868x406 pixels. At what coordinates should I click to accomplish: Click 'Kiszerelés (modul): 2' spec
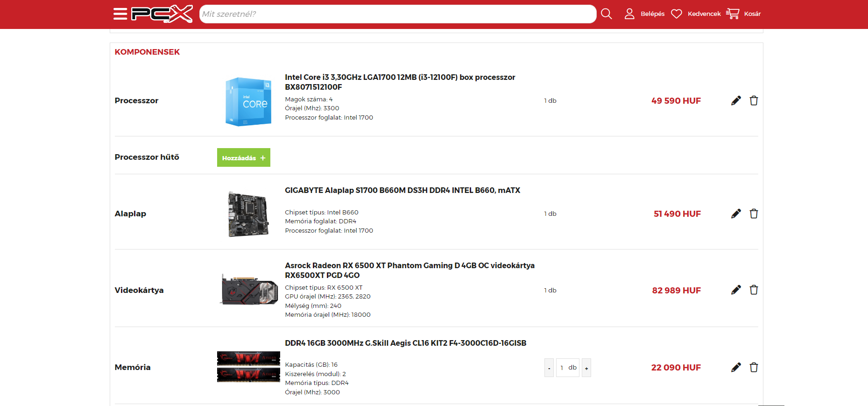pos(315,374)
